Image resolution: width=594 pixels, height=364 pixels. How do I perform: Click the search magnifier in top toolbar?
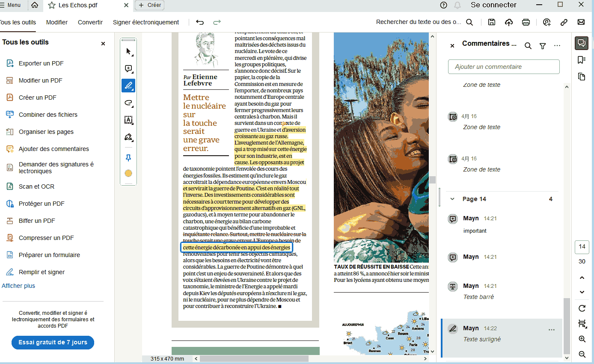(469, 22)
